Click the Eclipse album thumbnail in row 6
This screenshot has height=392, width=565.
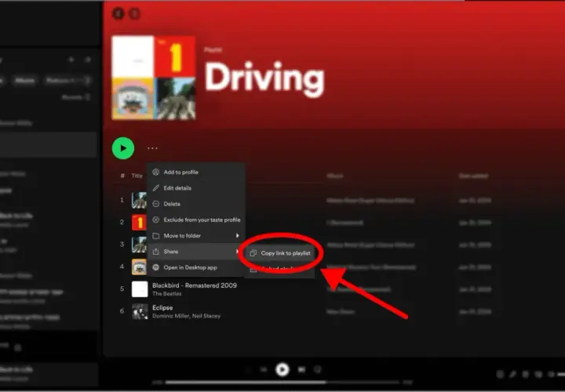[x=140, y=311]
